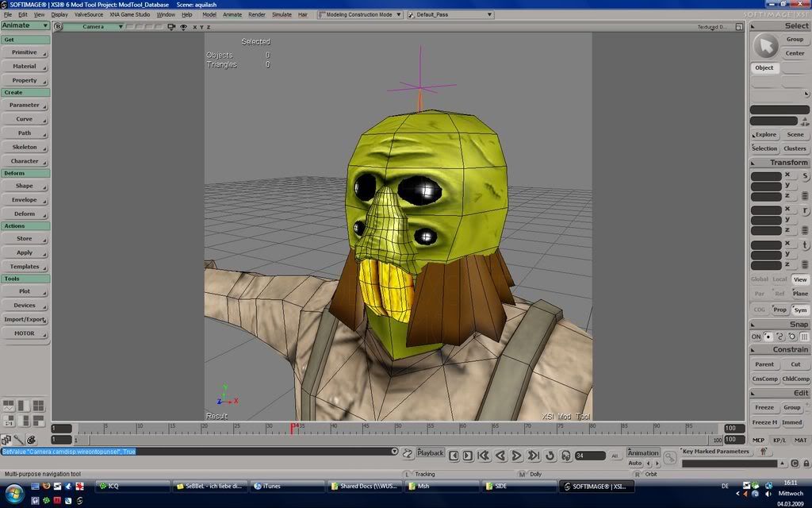Click the Envelope button

[x=25, y=200]
